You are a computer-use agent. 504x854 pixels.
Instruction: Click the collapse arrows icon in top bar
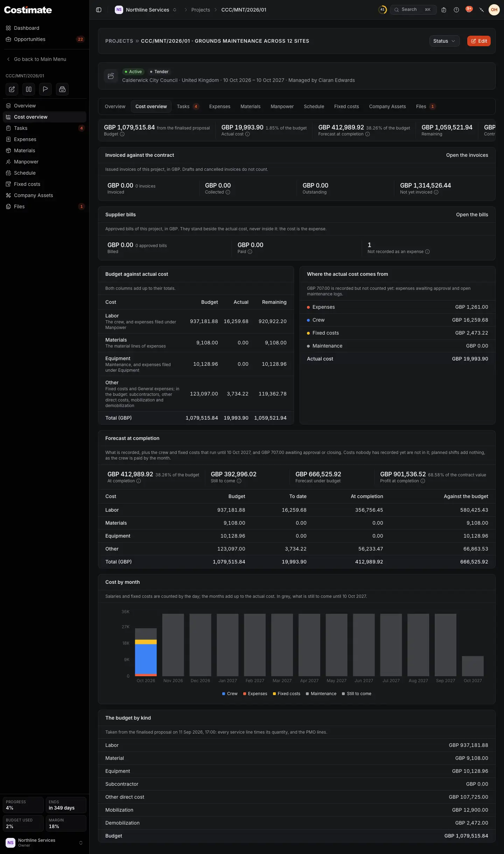click(x=482, y=10)
